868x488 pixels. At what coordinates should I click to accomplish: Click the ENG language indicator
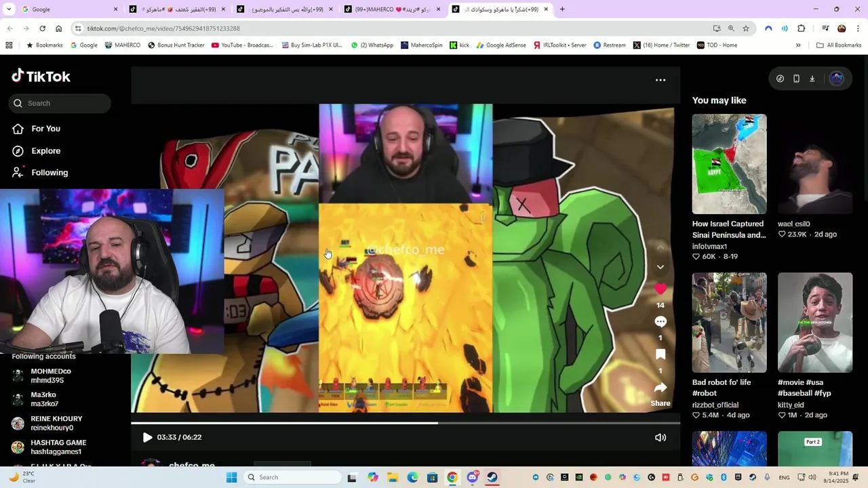784,477
